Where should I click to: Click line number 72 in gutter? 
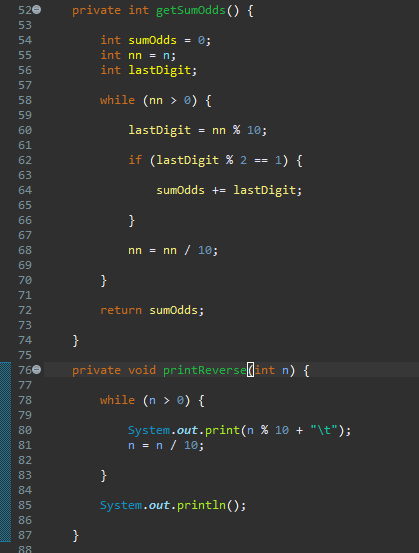point(25,310)
